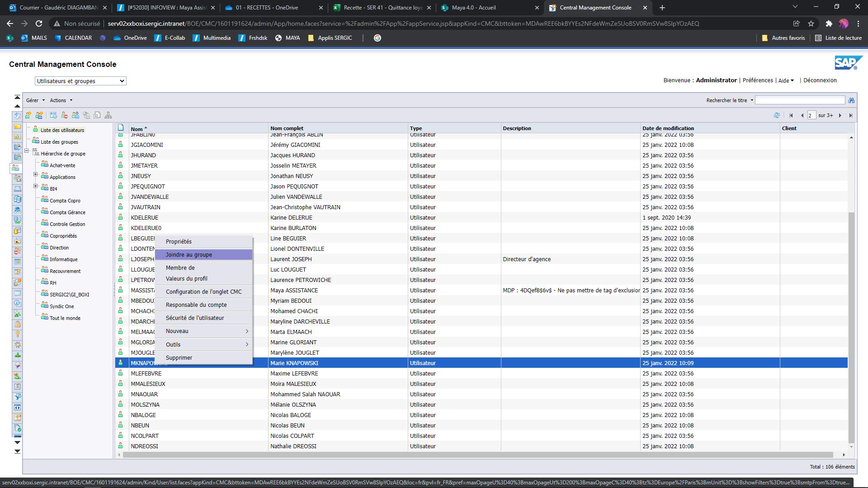This screenshot has width=868, height=488.
Task: Go to the next page arrow
Action: coord(840,115)
